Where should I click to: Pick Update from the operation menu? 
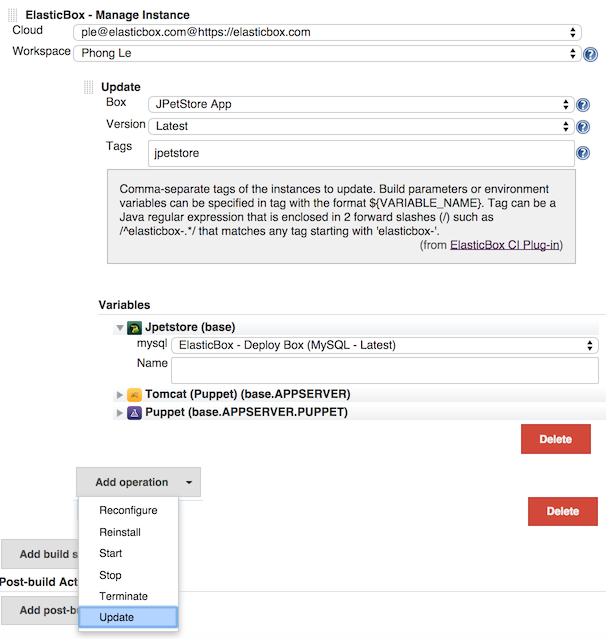click(x=128, y=617)
